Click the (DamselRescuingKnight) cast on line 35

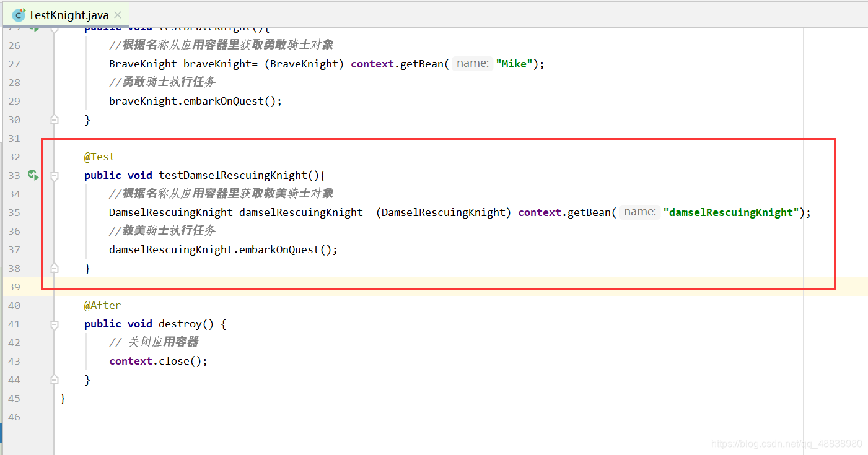[444, 212]
